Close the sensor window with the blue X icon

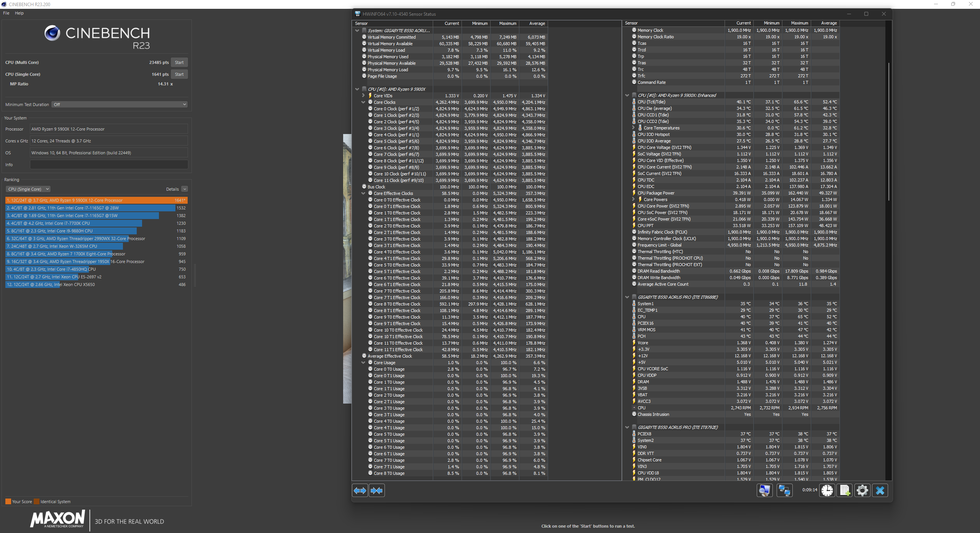coord(880,490)
